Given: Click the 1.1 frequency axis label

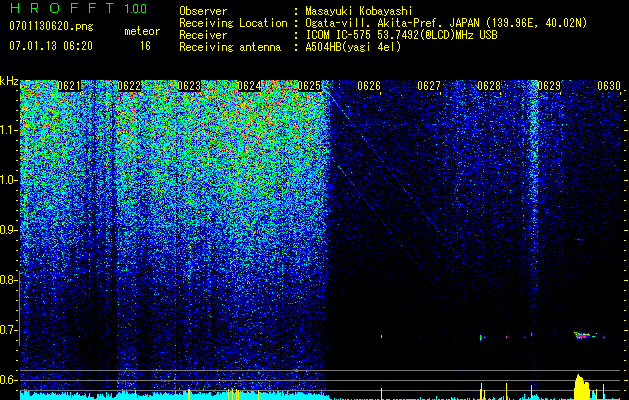Looking at the screenshot, I should click(x=9, y=130).
